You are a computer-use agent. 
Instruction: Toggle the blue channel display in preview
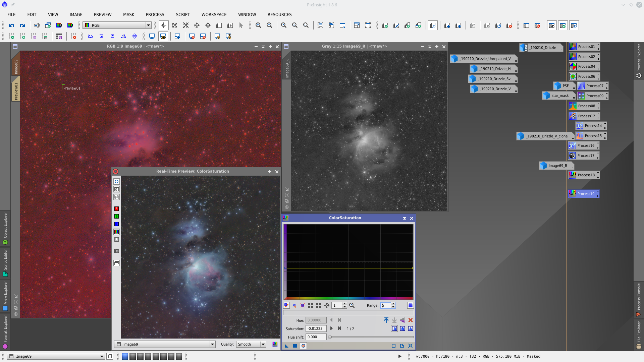[116, 224]
